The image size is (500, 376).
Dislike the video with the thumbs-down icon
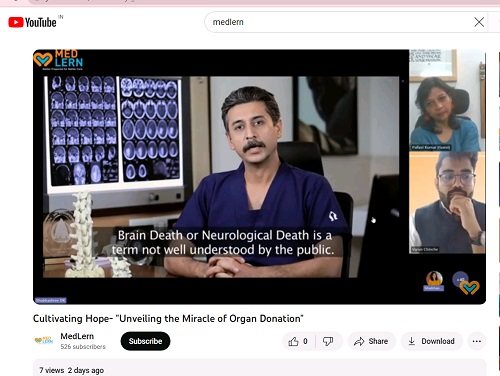[x=328, y=341]
